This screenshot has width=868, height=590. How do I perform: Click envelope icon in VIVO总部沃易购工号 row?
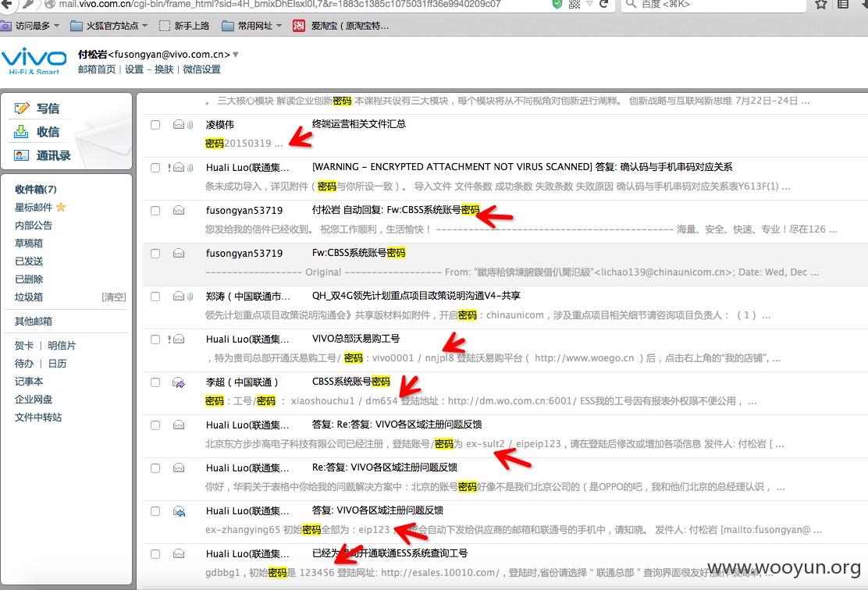click(x=178, y=339)
